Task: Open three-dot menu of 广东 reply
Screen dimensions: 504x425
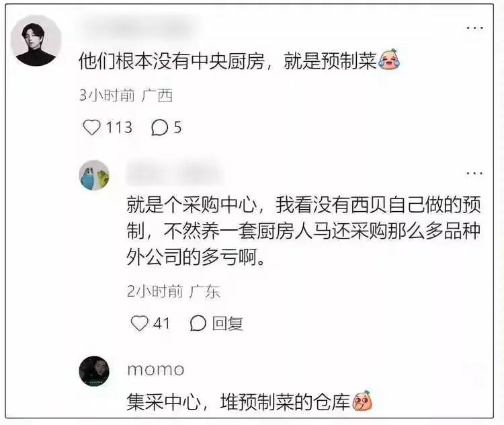Action: [x=474, y=173]
